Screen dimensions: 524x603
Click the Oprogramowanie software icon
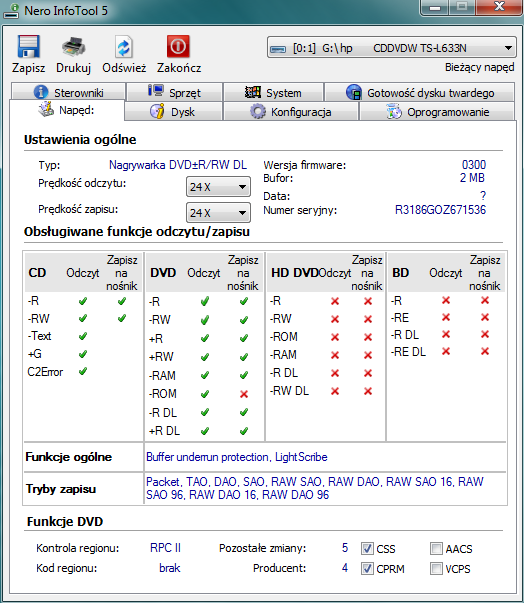(x=394, y=112)
